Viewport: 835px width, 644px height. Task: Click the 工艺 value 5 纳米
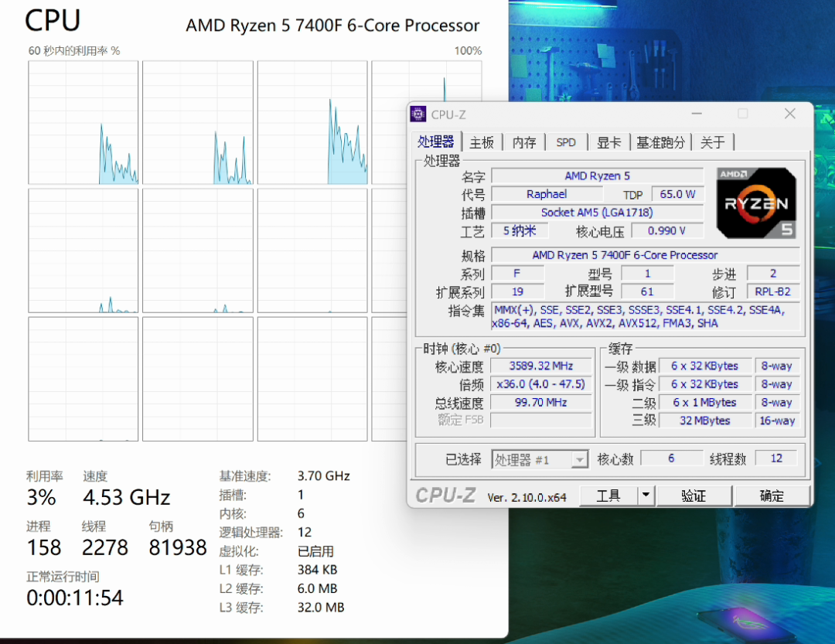coord(520,230)
